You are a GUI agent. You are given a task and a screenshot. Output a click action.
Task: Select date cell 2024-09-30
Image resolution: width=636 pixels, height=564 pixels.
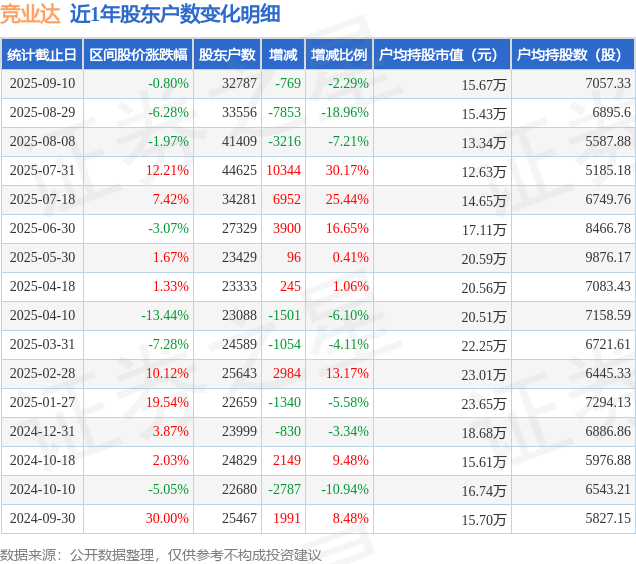pos(43,519)
